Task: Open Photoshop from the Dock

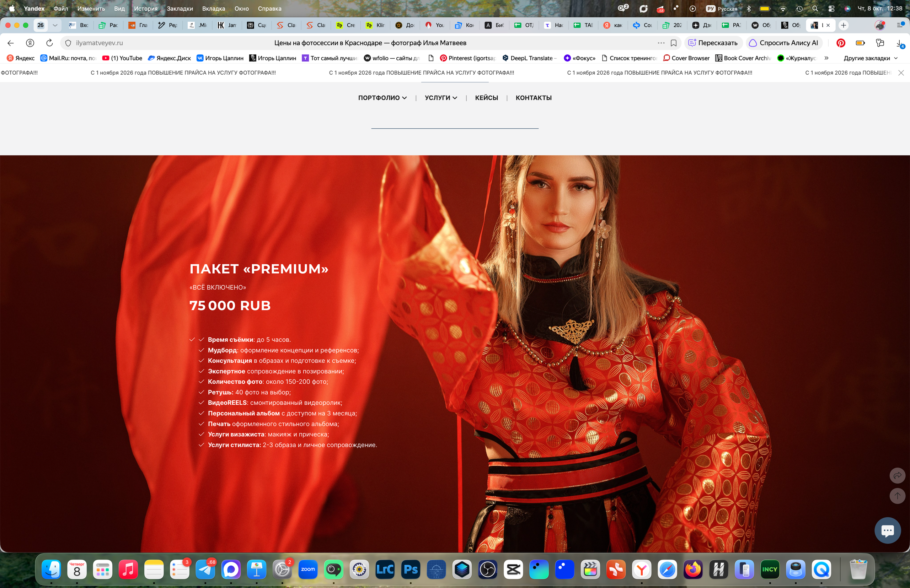Action: click(411, 570)
